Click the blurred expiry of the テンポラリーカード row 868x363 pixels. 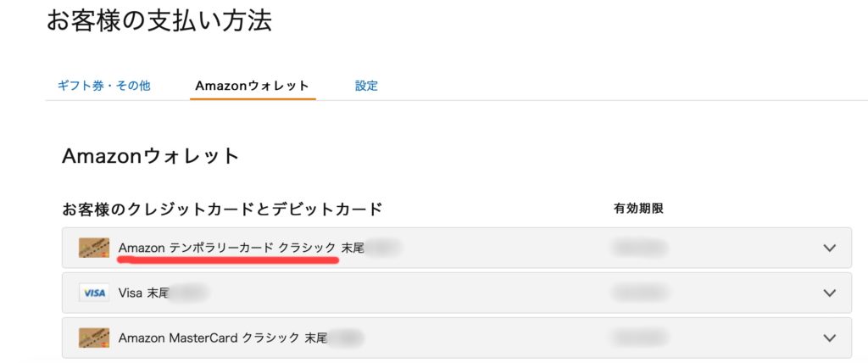coord(640,248)
